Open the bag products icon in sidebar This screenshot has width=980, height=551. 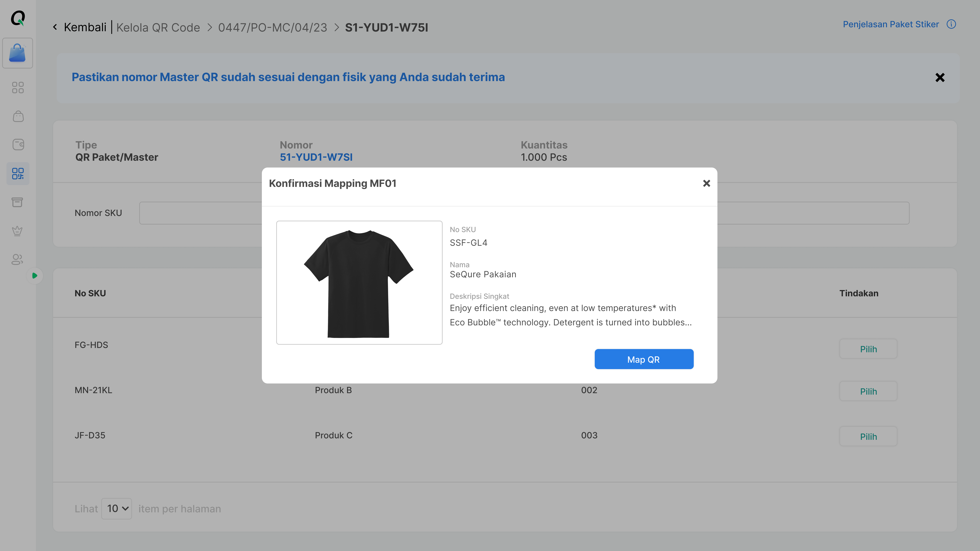point(18,116)
